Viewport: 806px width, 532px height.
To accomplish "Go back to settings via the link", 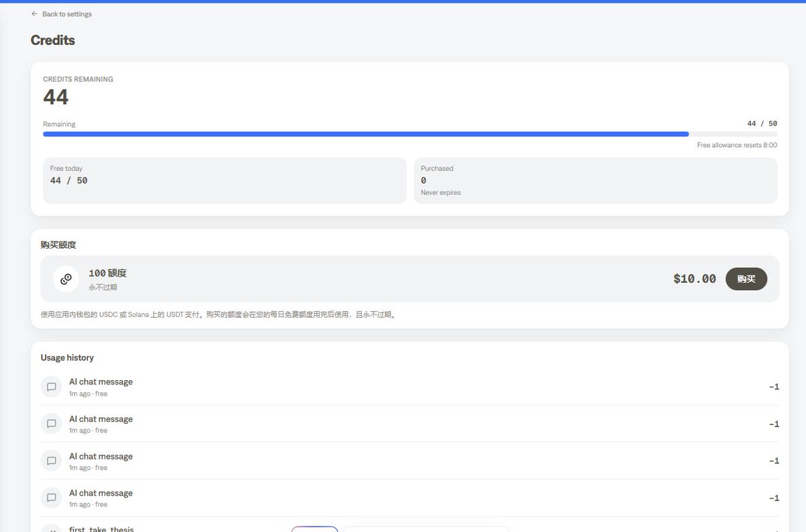I will coord(61,14).
